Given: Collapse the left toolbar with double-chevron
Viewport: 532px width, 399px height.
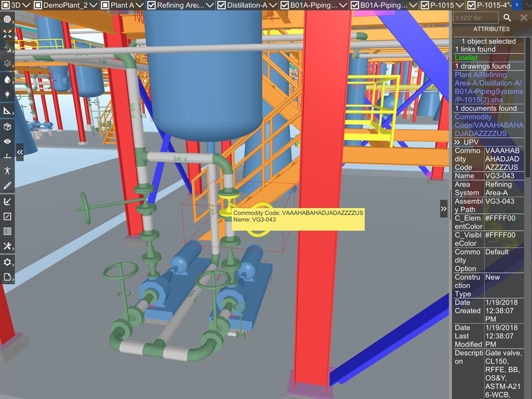Looking at the screenshot, I should point(20,152).
